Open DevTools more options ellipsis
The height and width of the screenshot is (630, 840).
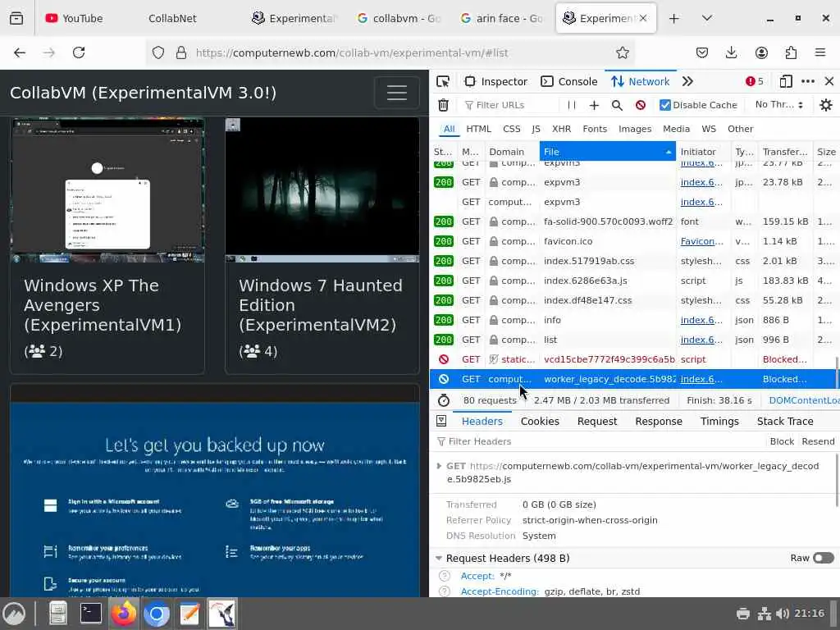808,81
